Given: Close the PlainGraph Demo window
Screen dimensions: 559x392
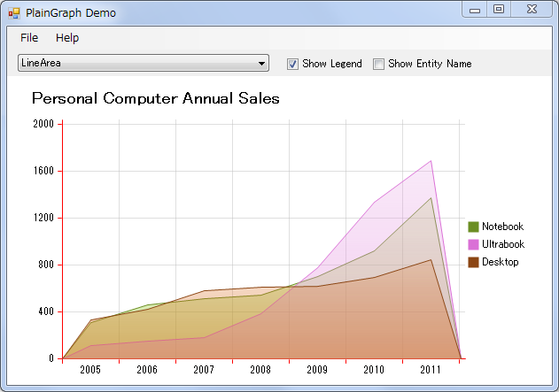Looking at the screenshot, I should pos(532,9).
